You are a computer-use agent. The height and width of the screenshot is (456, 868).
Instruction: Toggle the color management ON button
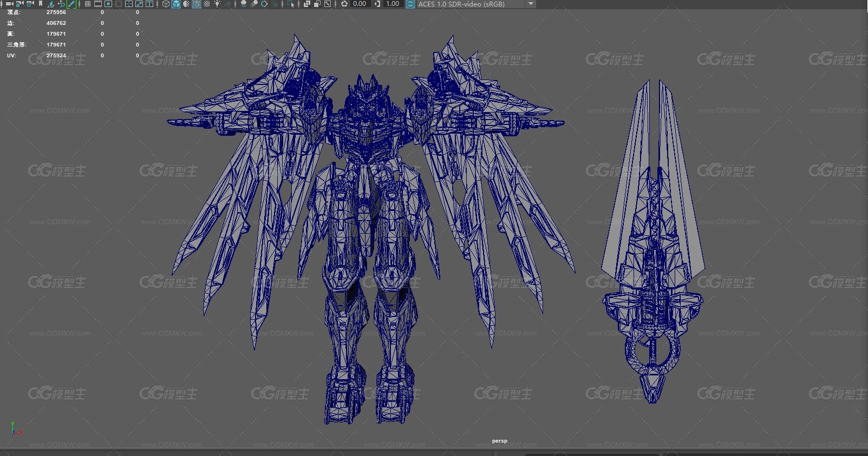pyautogui.click(x=410, y=4)
